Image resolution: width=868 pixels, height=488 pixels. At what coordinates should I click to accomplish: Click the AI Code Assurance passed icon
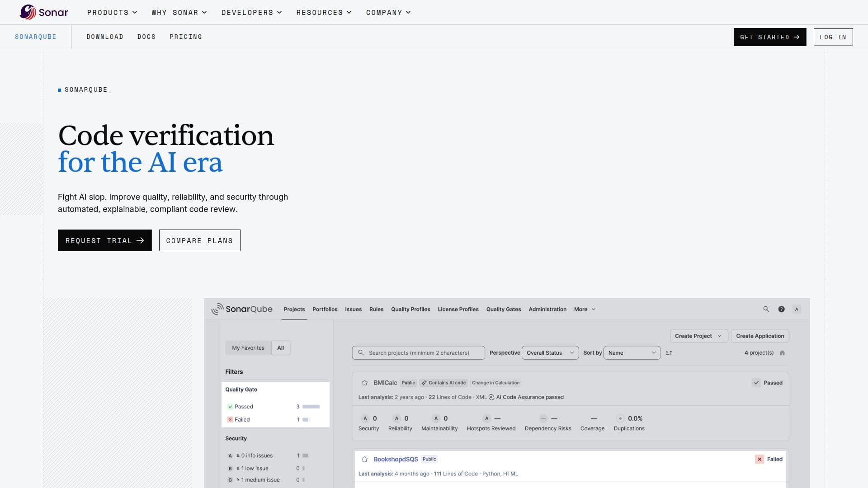[491, 397]
